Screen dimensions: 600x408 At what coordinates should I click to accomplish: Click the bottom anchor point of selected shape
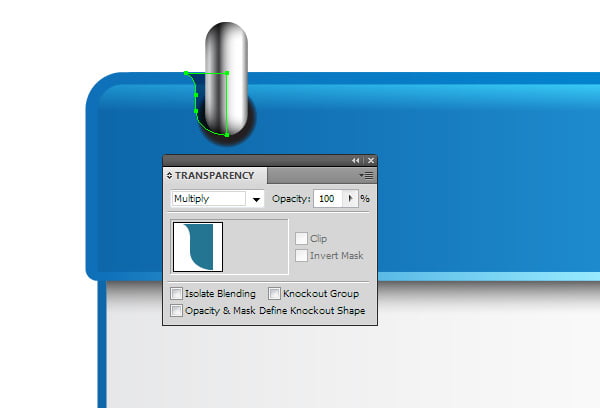(x=227, y=135)
